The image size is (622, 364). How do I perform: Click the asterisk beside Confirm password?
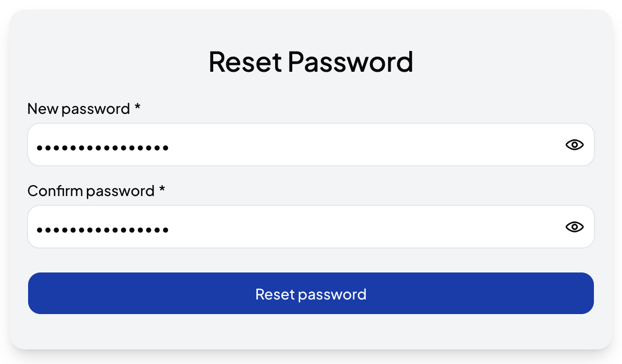162,189
